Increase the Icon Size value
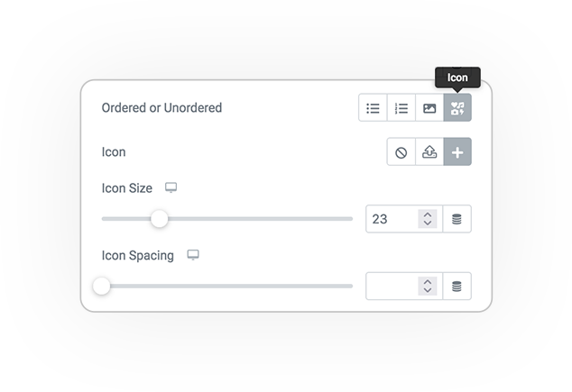Viewport: 572px width, 392px height. (x=428, y=214)
